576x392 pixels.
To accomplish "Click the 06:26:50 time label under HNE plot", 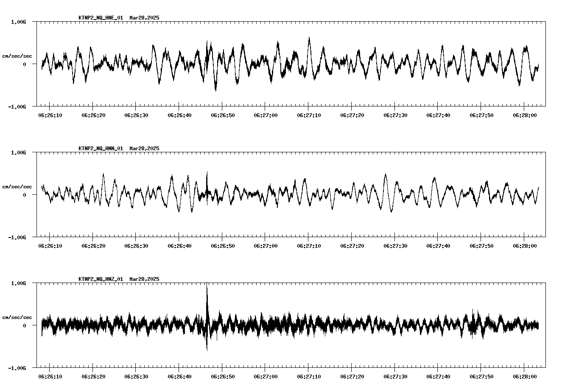I will 223,115.
